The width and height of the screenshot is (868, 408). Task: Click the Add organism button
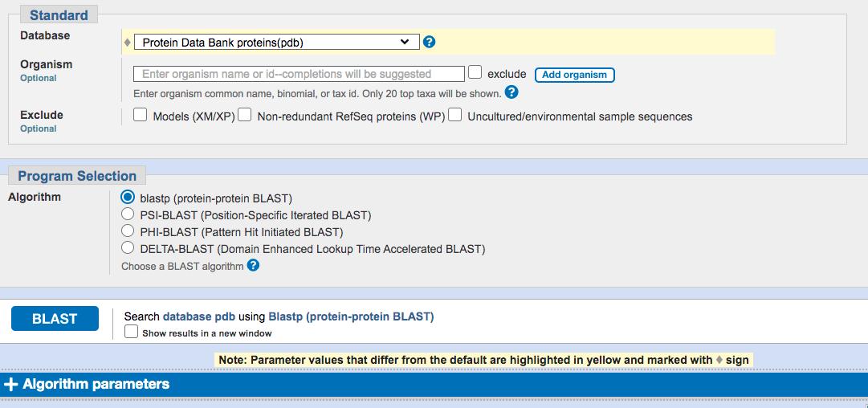(x=574, y=75)
